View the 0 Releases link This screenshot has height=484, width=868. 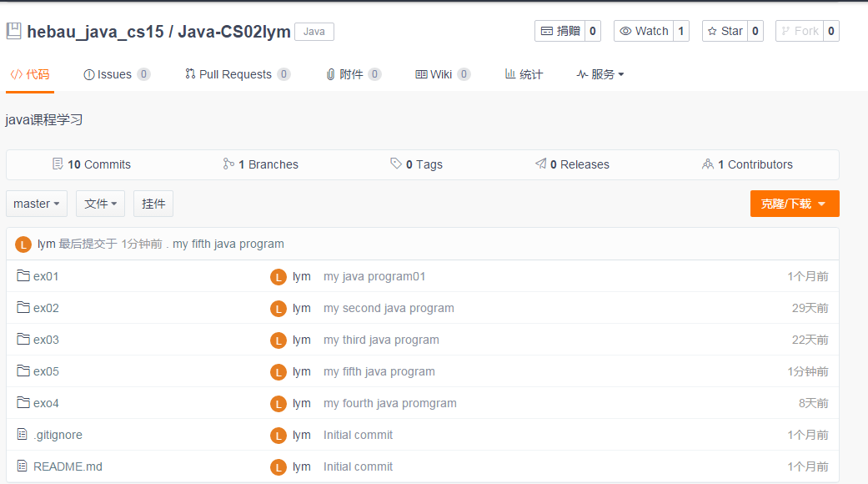click(x=572, y=164)
